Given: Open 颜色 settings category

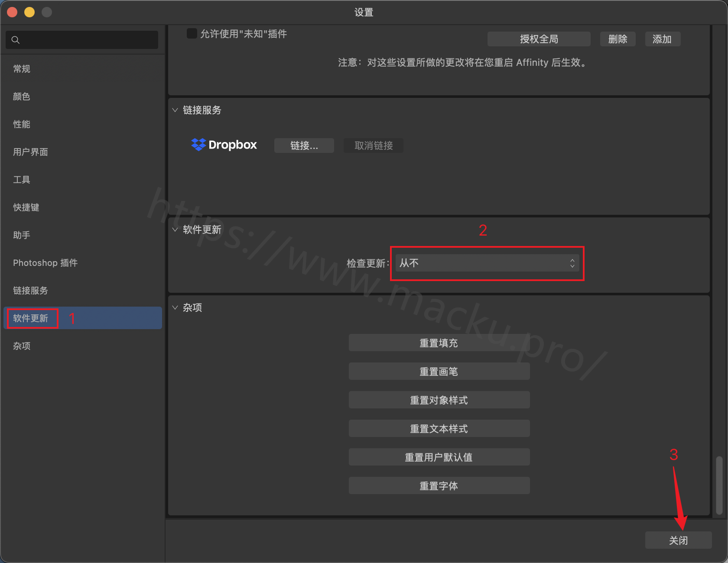Looking at the screenshot, I should (x=82, y=97).
